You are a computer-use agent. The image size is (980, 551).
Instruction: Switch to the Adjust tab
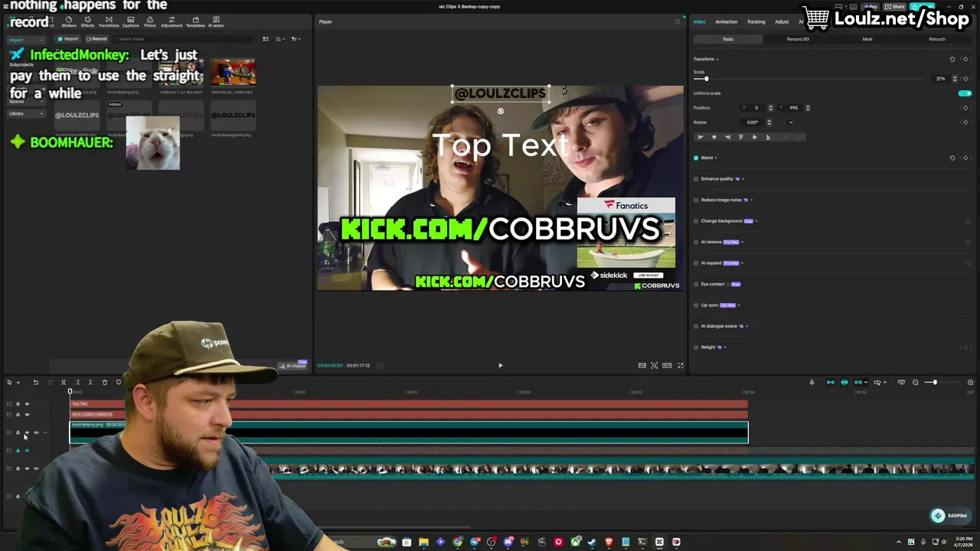click(782, 21)
